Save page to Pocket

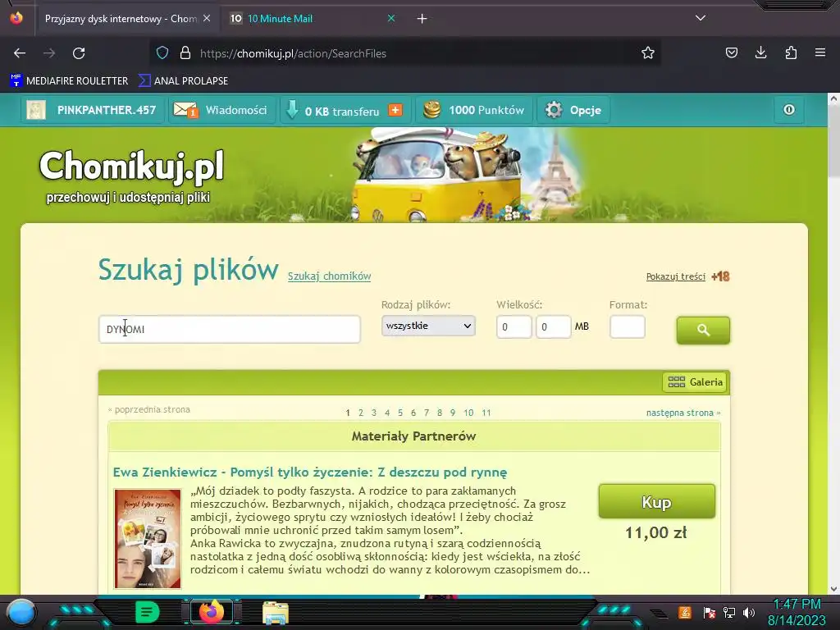731,53
